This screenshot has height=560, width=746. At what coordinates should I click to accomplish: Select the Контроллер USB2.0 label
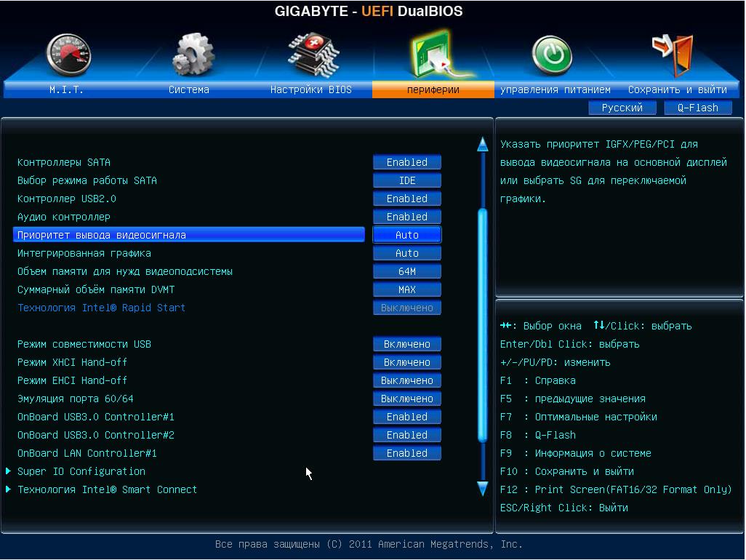click(x=67, y=199)
